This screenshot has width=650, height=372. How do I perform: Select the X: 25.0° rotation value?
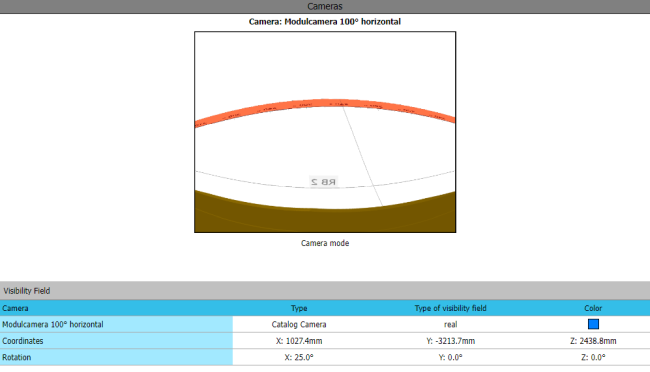click(299, 357)
